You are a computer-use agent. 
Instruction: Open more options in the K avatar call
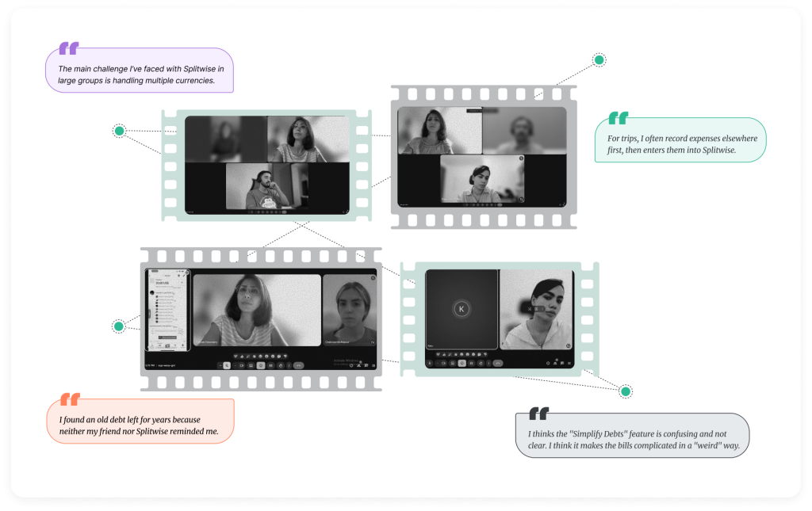pos(488,362)
